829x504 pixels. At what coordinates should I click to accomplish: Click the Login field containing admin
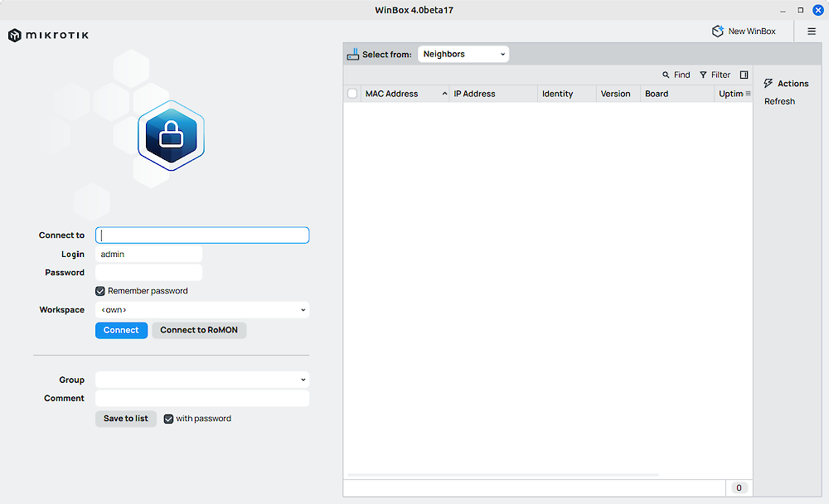(x=148, y=254)
